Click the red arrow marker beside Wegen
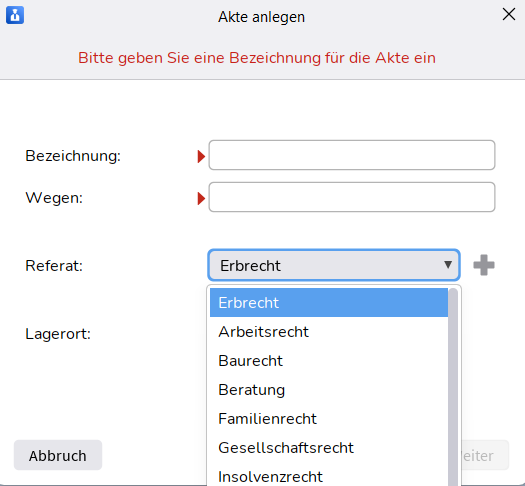 click(201, 198)
